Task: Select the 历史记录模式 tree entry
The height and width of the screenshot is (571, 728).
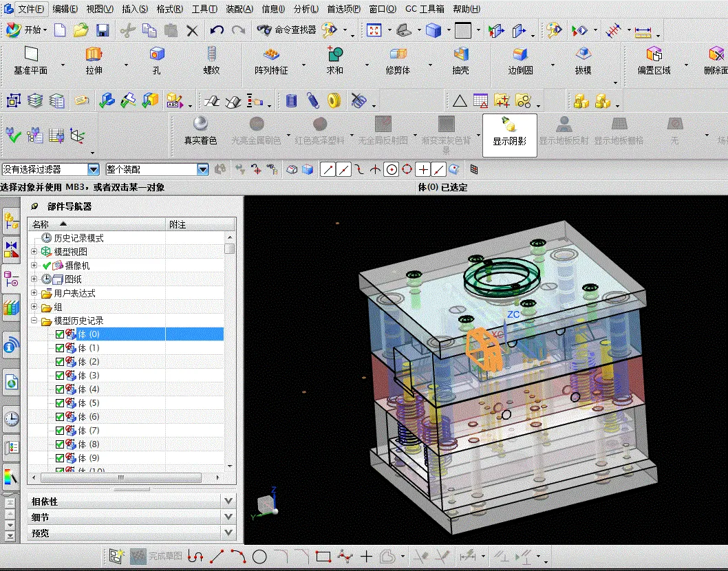Action: (x=78, y=238)
